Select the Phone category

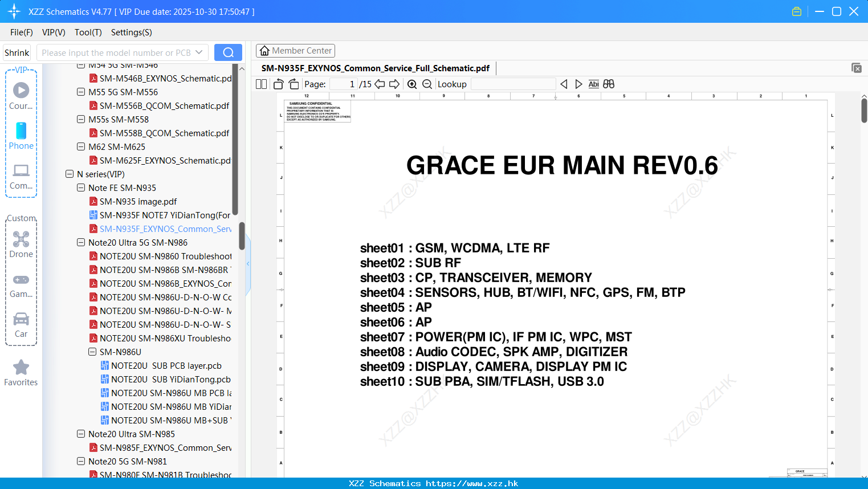[x=21, y=136]
